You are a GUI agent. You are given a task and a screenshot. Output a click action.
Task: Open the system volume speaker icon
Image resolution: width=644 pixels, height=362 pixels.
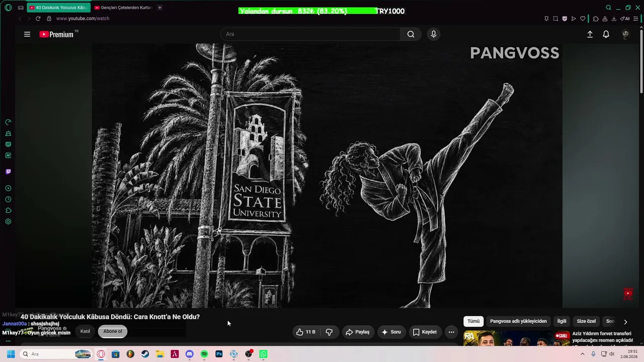[612, 354]
